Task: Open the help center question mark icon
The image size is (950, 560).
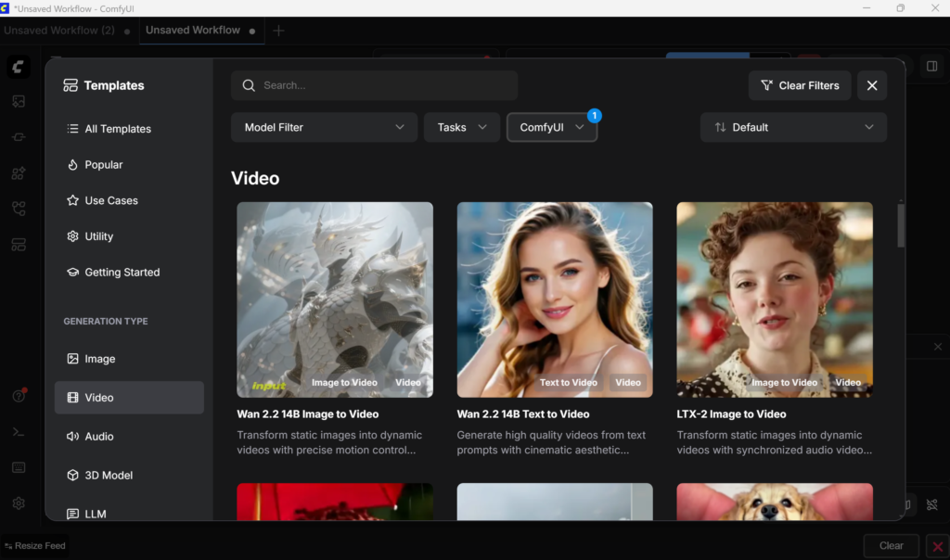Action: tap(19, 396)
